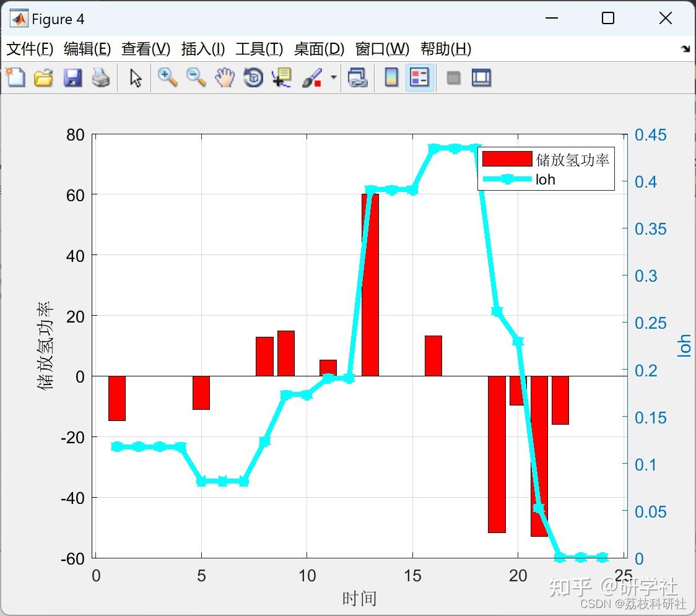Image resolution: width=696 pixels, height=616 pixels.
Task: Select the red bar at hour 16
Action: (x=433, y=356)
